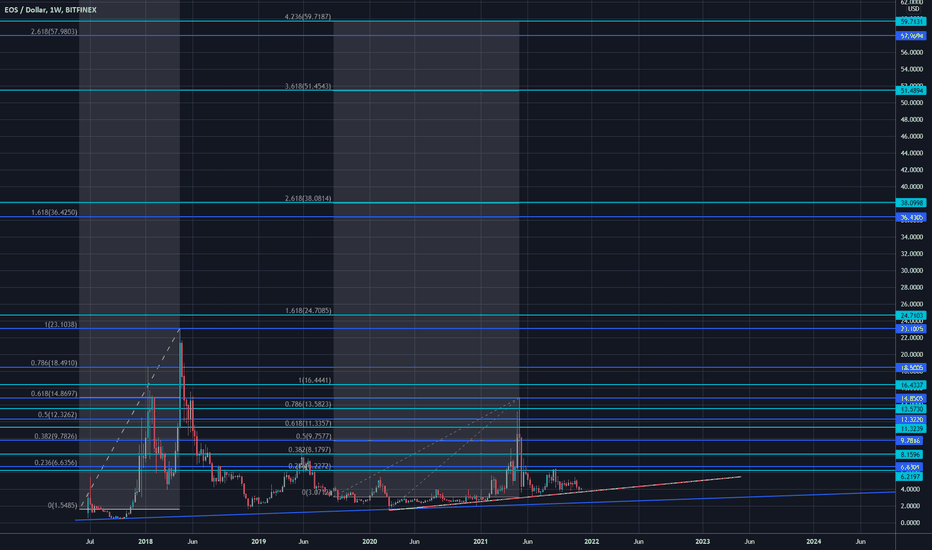Click the Jul label on the time axis
Screen dimensions: 932x550
click(90, 542)
